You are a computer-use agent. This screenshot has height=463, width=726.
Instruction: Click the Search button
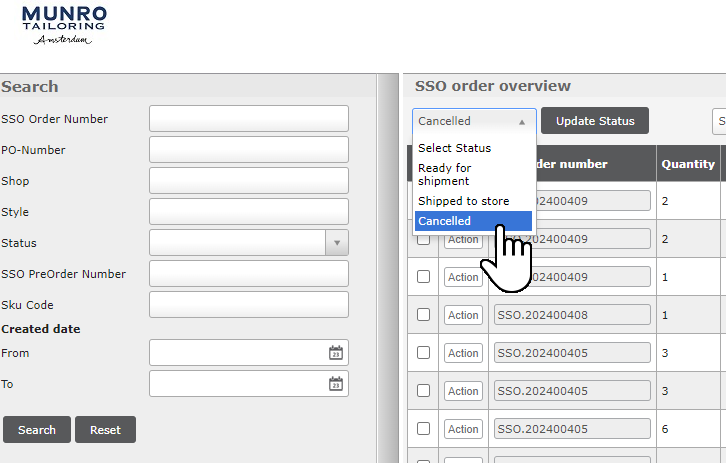point(37,430)
